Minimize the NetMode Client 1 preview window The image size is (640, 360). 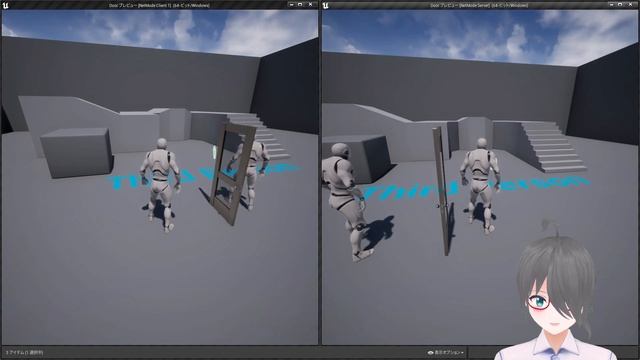[x=291, y=4]
